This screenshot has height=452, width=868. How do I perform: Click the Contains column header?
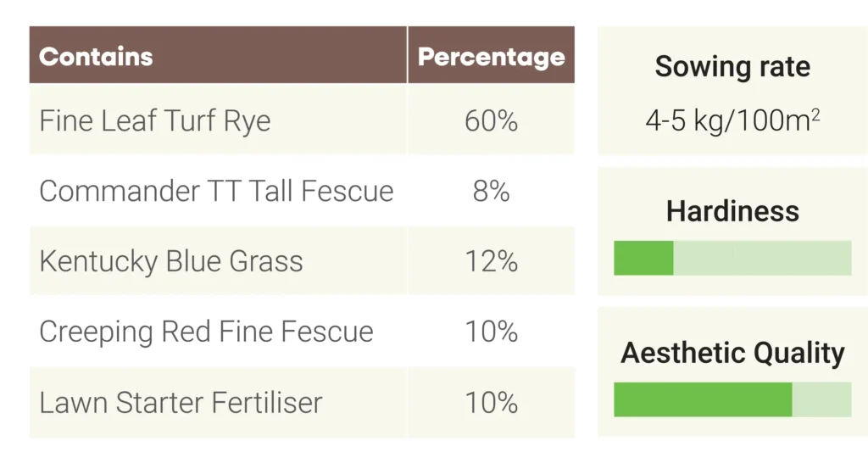[x=96, y=57]
